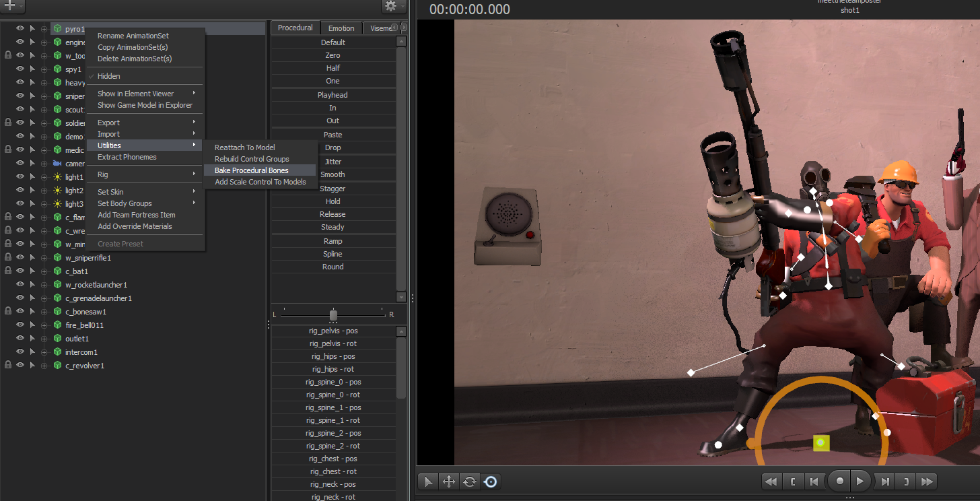Open the Export submenu
Image resolution: width=980 pixels, height=501 pixels.
pos(145,123)
